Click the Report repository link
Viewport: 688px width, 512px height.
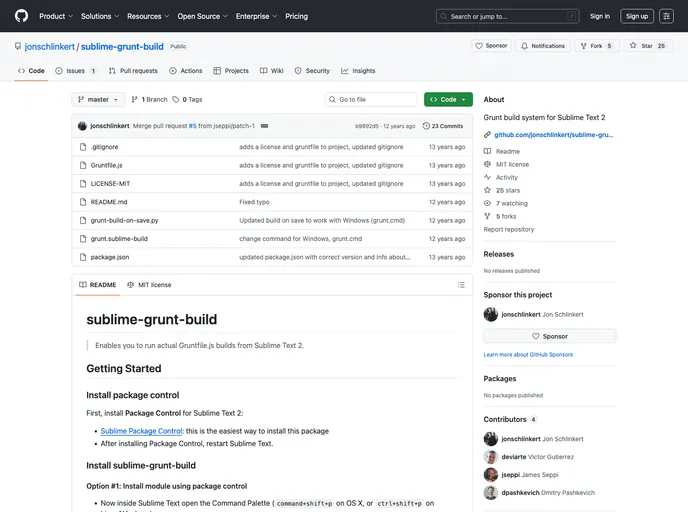pos(509,229)
